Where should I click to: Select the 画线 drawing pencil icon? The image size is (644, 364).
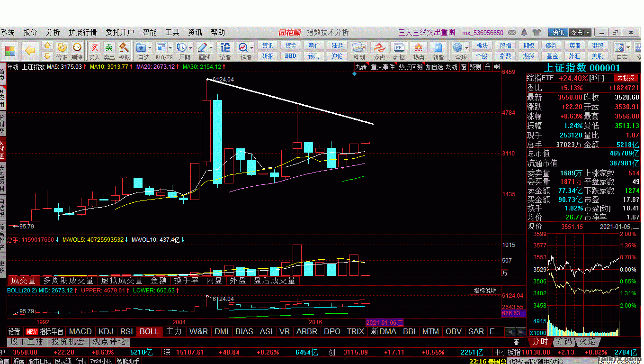pyautogui.click(x=202, y=47)
